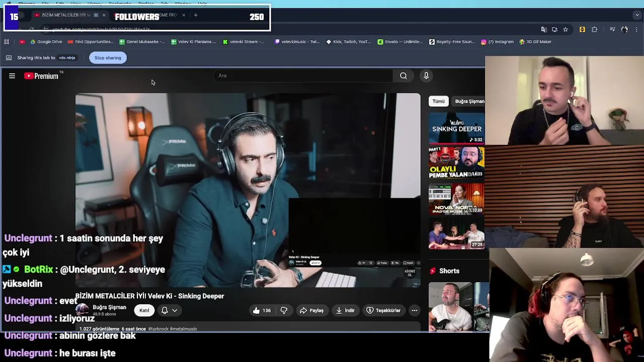The width and height of the screenshot is (644, 362).
Task: Share the video via Paylaş button
Action: [x=312, y=310]
